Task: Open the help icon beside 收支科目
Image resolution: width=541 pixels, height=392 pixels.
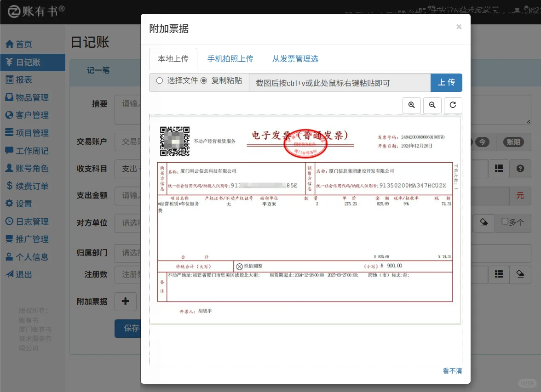Action: coord(519,169)
